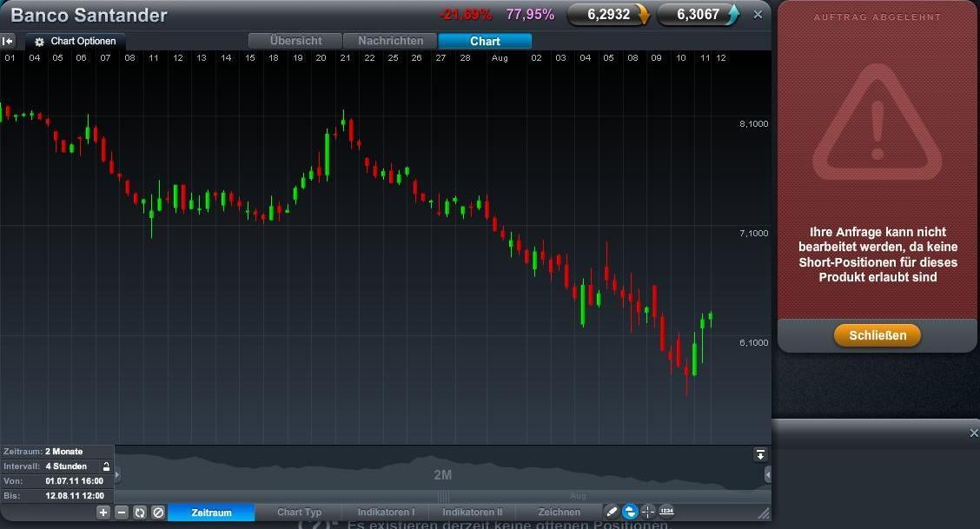Zoom in with the plus icon
980x529 pixels.
pyautogui.click(x=103, y=512)
